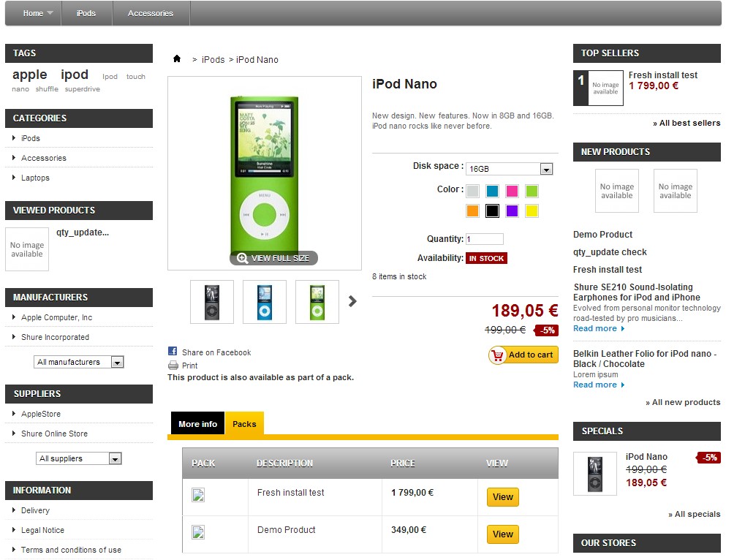Click viewed product qty_update thumbnail
745x560 pixels.
[27, 249]
